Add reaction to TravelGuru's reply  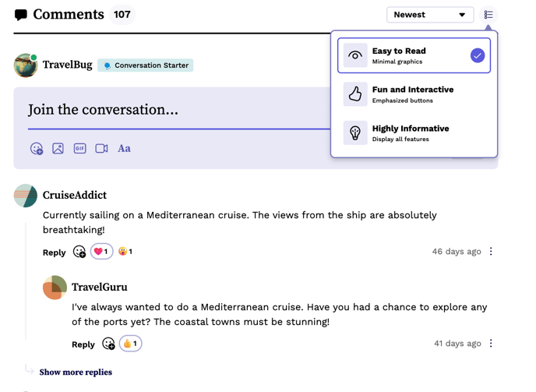pos(108,344)
